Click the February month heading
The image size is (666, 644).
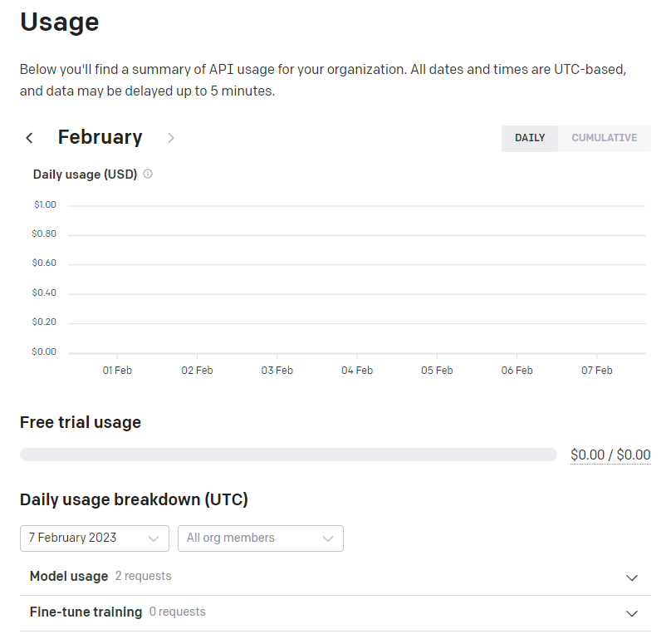100,137
